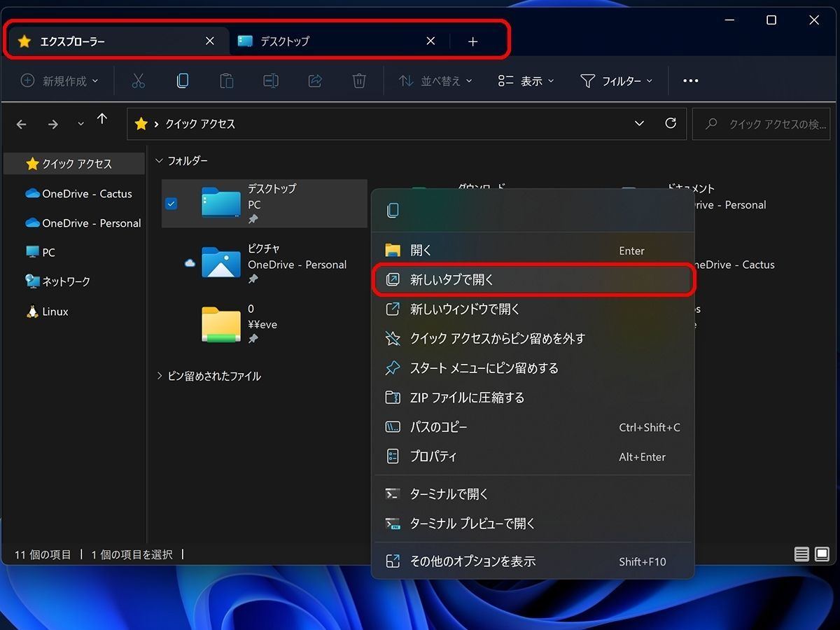Open the フィルター dropdown
The width and height of the screenshot is (840, 630).
pyautogui.click(x=617, y=81)
